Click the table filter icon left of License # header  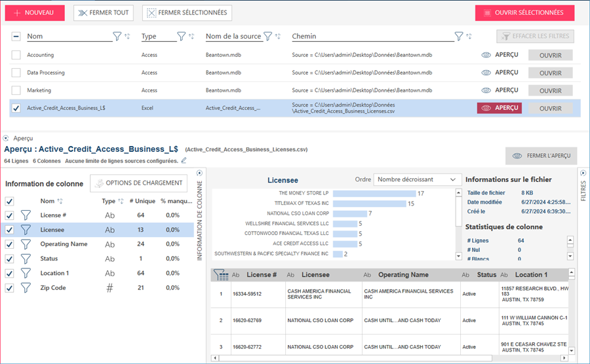tap(221, 275)
